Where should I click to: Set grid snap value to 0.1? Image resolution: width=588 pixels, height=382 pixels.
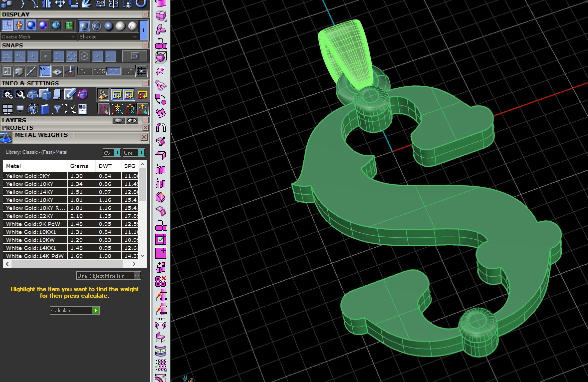click(85, 71)
